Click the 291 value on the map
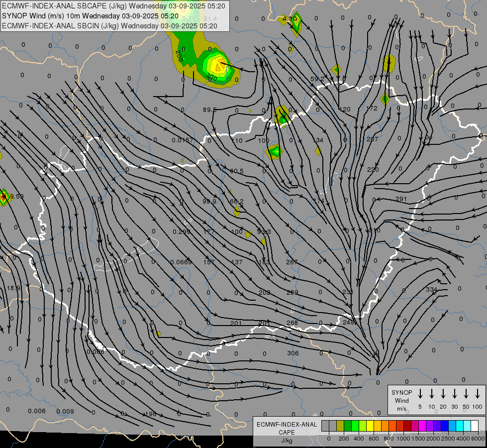 click(401, 199)
